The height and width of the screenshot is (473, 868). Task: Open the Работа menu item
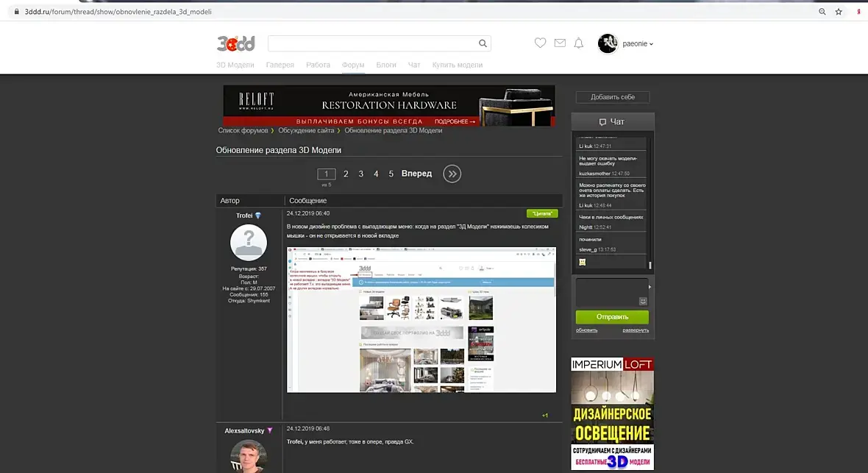pos(318,65)
